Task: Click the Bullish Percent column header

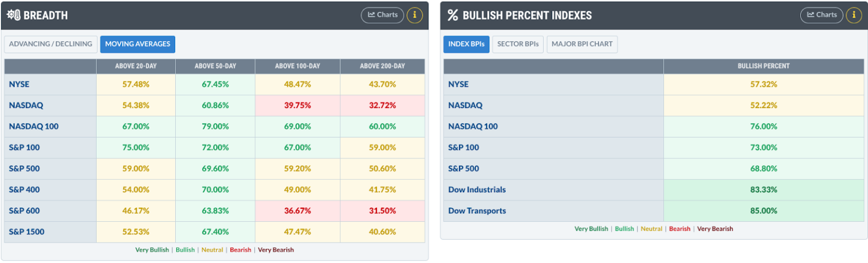Action: pos(763,66)
